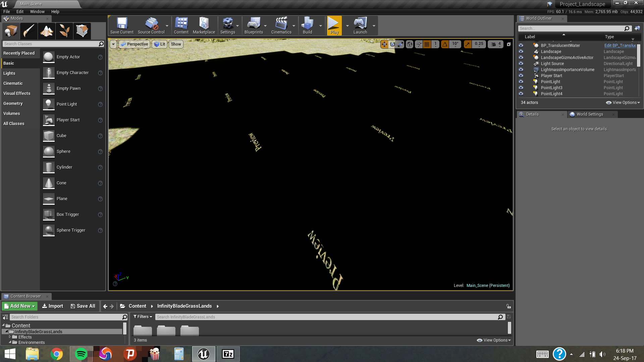This screenshot has height=362, width=644.
Task: Click the Add New button
Action: click(x=20, y=306)
